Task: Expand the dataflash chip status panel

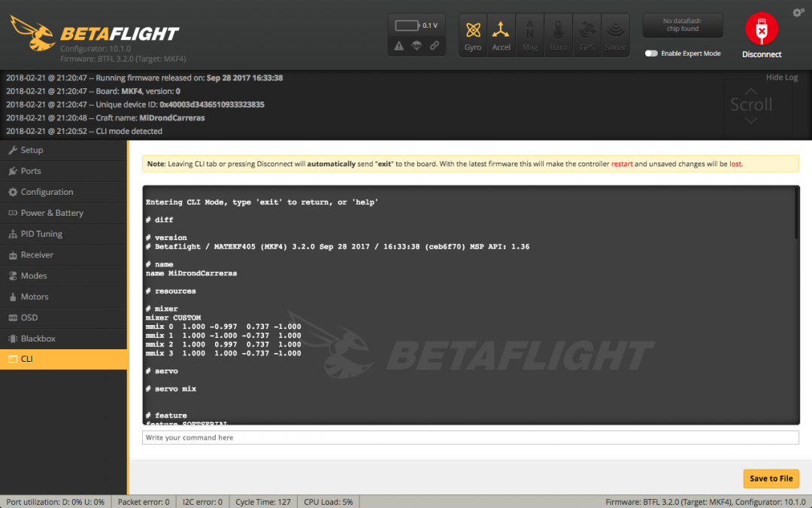Action: 683,26
